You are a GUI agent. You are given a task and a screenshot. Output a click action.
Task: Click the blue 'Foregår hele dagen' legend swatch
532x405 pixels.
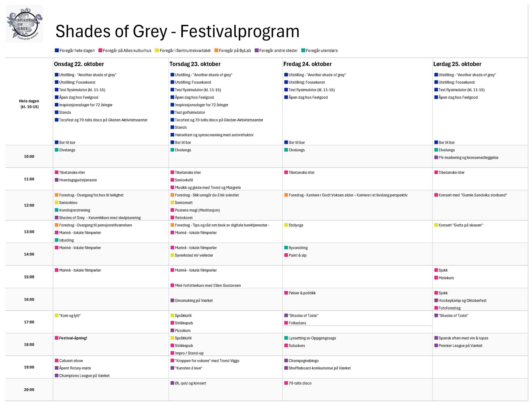coord(57,50)
